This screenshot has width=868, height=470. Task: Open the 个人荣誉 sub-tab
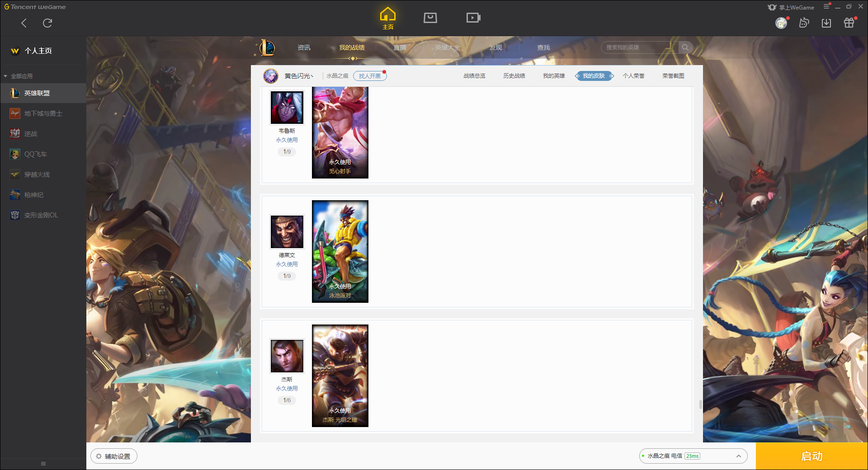tap(633, 76)
